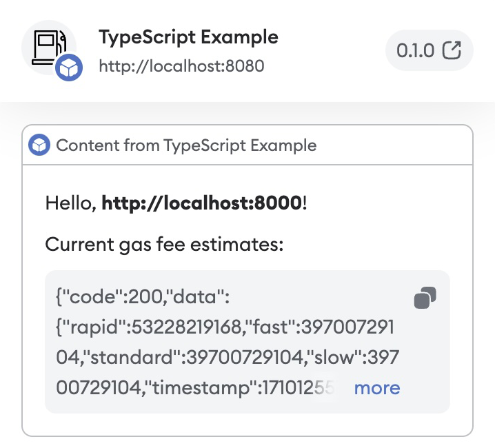Click the bold http://localhost:8000 origin text
The image size is (495, 448).
click(202, 203)
